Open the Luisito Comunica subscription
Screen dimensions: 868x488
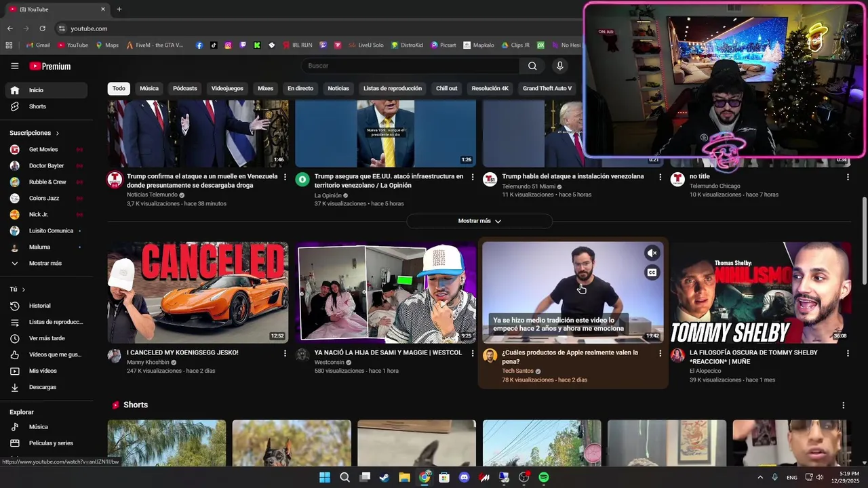(x=46, y=230)
